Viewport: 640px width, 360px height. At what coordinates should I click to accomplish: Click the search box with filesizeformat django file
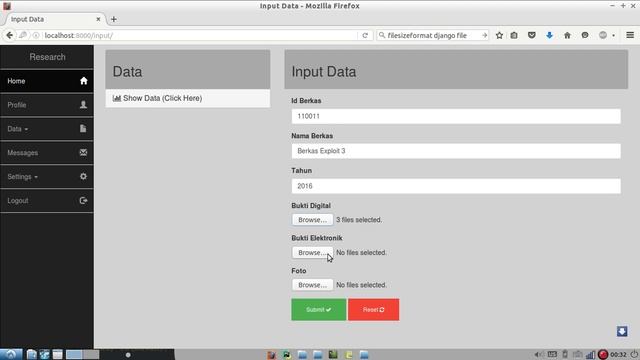point(432,36)
